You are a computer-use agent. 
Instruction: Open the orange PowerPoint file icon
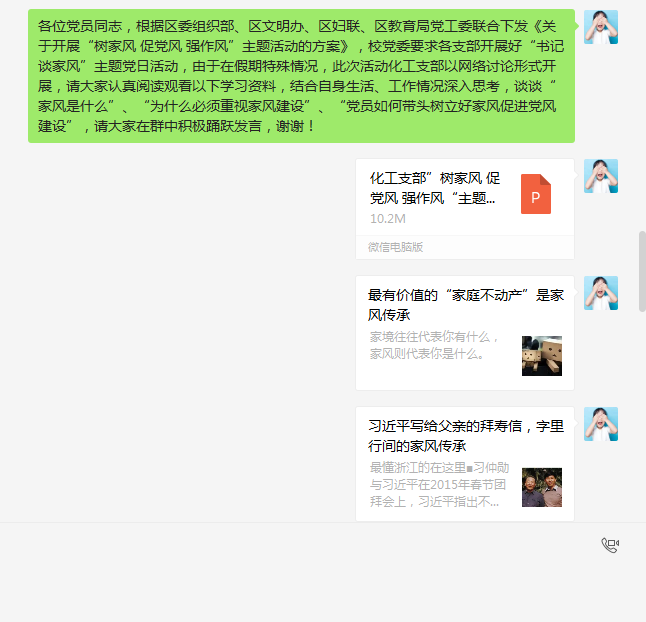point(536,194)
